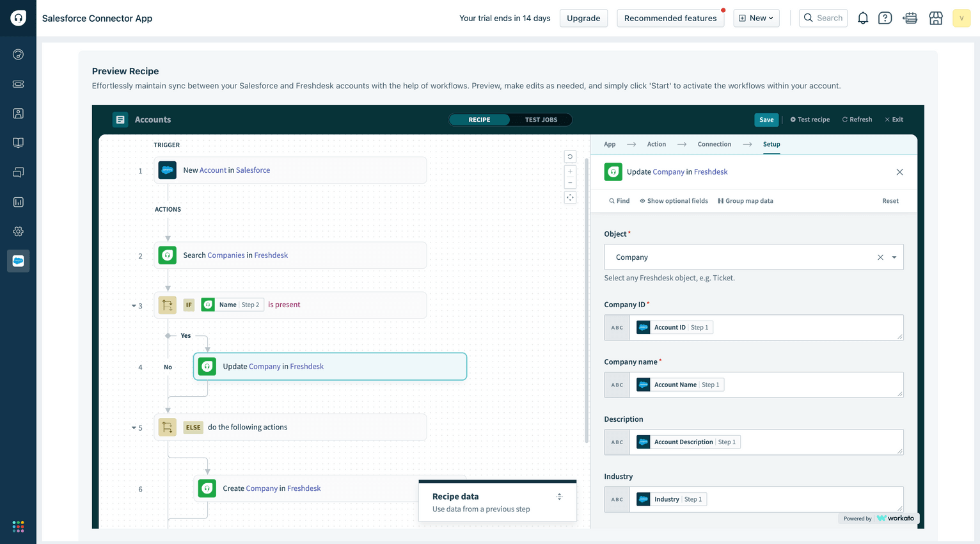Go to the Action setup step
This screenshot has height=544, width=980.
[656, 144]
